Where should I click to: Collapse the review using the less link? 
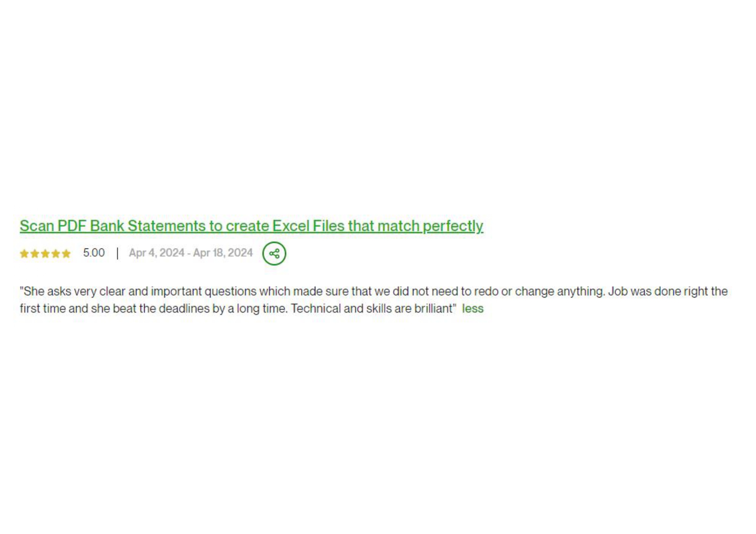(473, 308)
